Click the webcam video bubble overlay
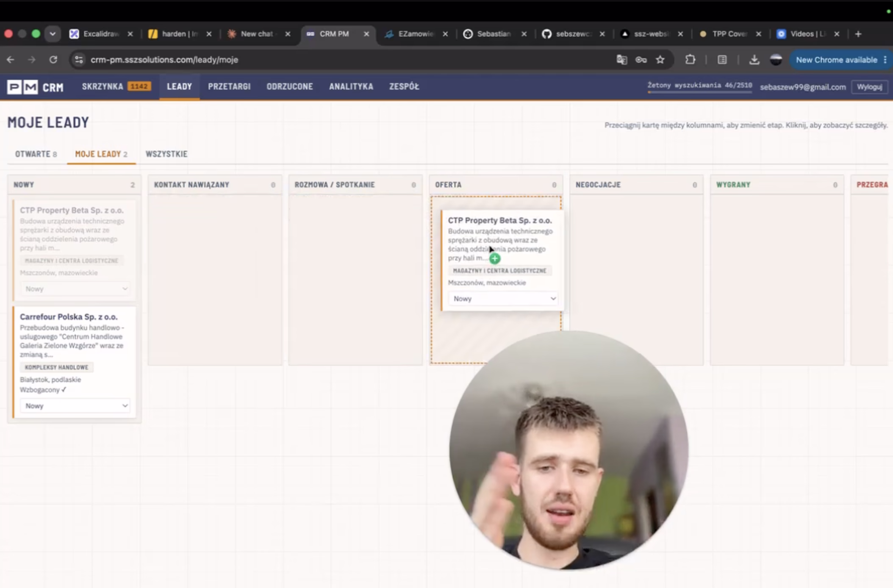This screenshot has height=588, width=893. (x=569, y=450)
